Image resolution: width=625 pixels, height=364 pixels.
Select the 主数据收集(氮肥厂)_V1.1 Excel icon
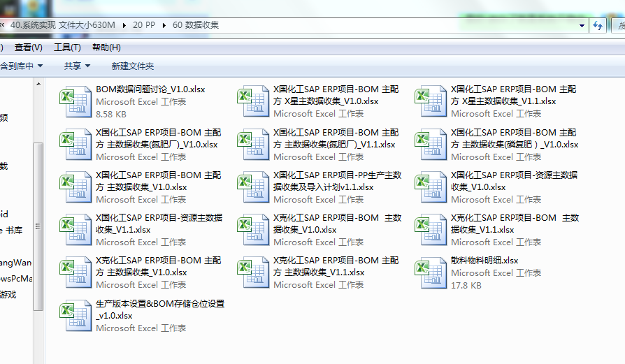254,144
